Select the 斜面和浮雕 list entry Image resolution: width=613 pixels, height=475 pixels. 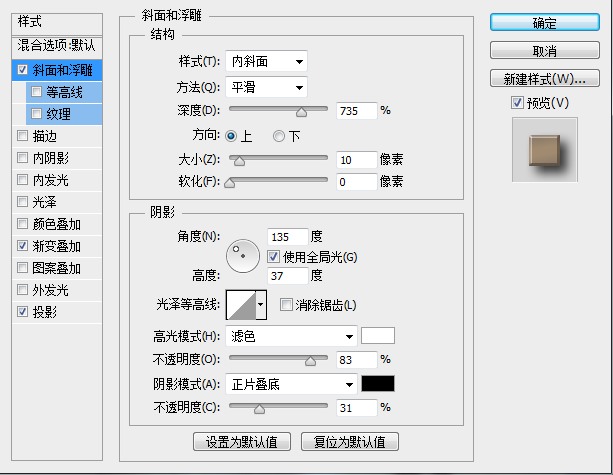(x=57, y=70)
